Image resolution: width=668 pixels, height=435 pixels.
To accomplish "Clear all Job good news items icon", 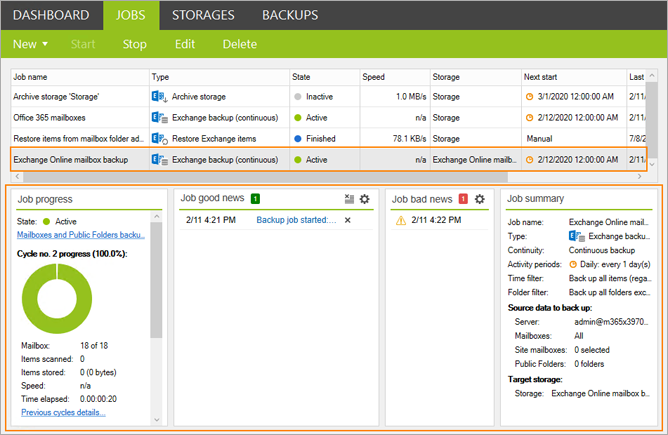I will click(x=349, y=199).
